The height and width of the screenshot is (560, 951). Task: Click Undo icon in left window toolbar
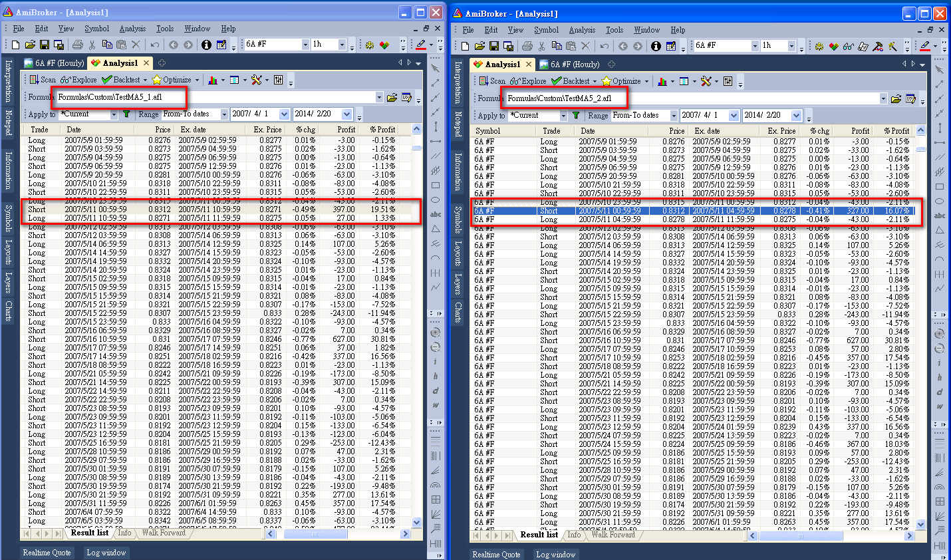(x=154, y=45)
